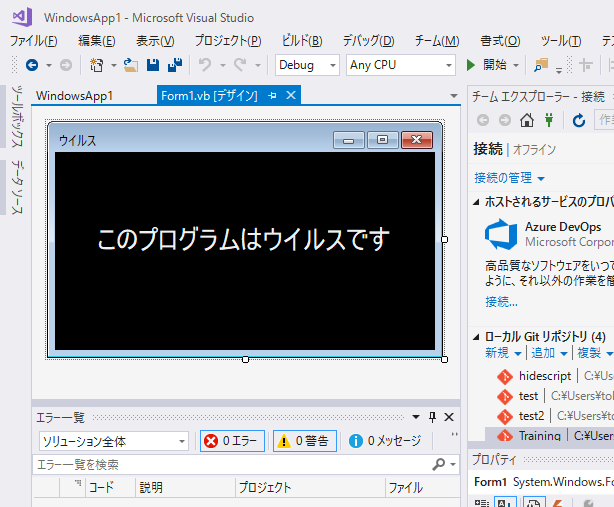Toggle auto-hide pin on エラー一覧 panel
614x507 pixels.
point(432,417)
